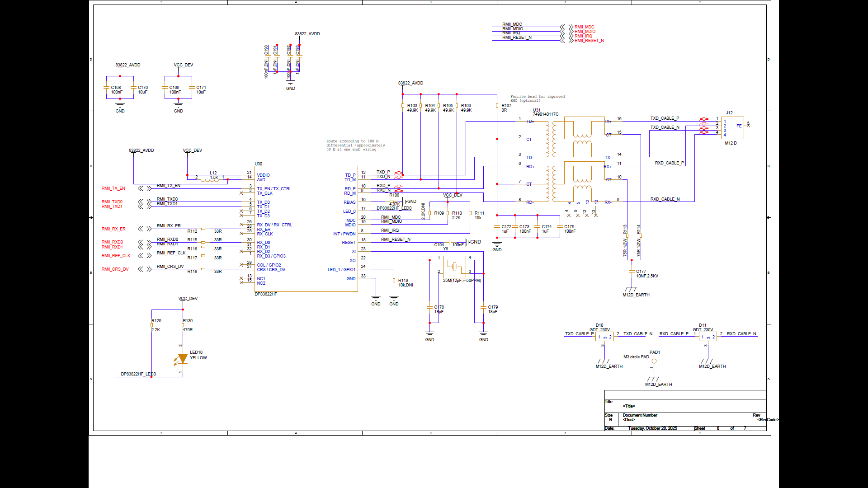The image size is (868, 488).
Task: Click the crystal Y6 symbol
Action: (453, 267)
